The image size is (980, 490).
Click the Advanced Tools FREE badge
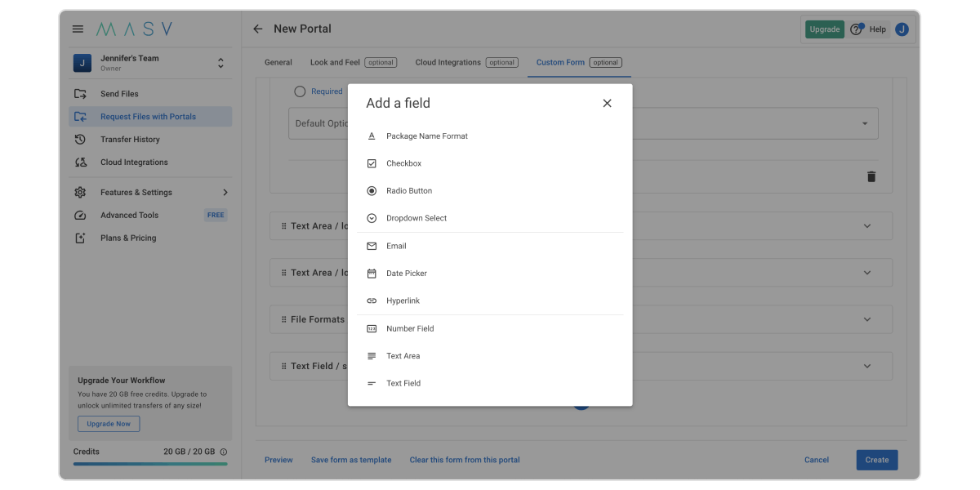216,216
